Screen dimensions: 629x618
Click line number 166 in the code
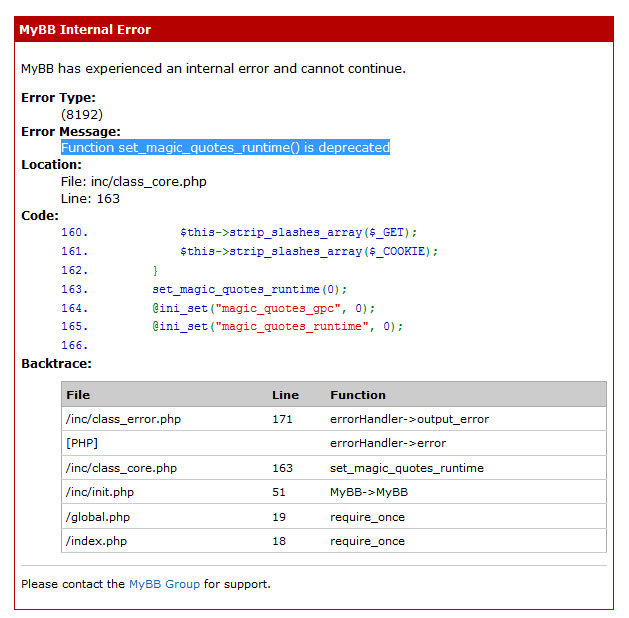(x=74, y=345)
